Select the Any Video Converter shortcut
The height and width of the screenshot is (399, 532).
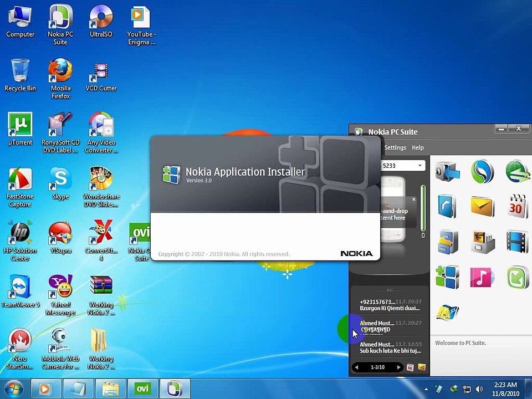click(x=101, y=132)
